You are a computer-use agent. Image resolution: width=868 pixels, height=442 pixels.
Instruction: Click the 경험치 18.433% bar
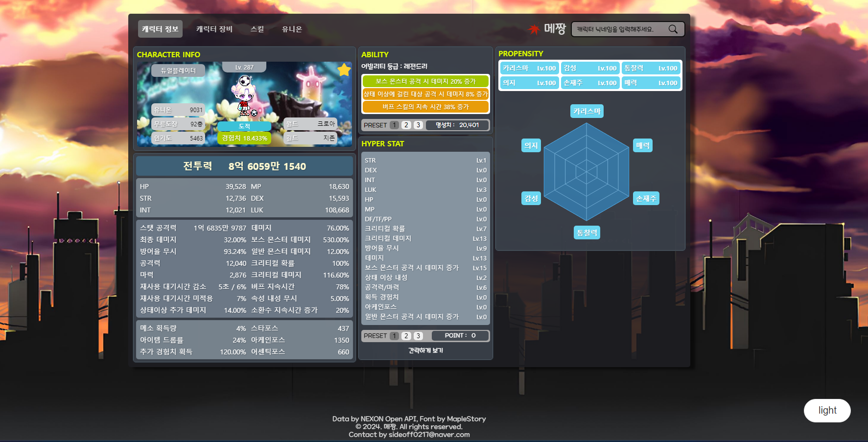[x=244, y=139]
